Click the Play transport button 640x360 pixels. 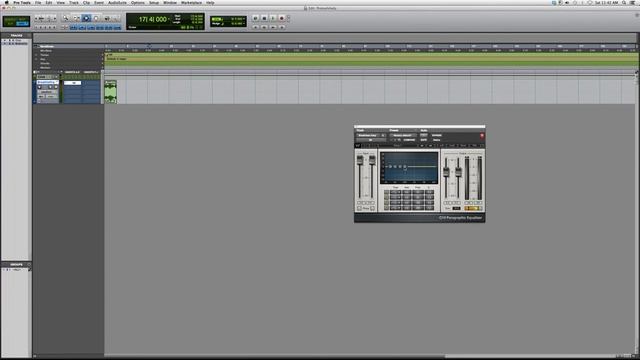point(273,18)
